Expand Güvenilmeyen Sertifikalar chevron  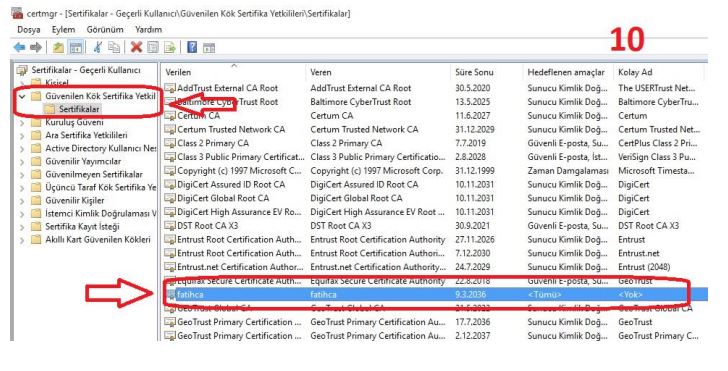(x=22, y=175)
